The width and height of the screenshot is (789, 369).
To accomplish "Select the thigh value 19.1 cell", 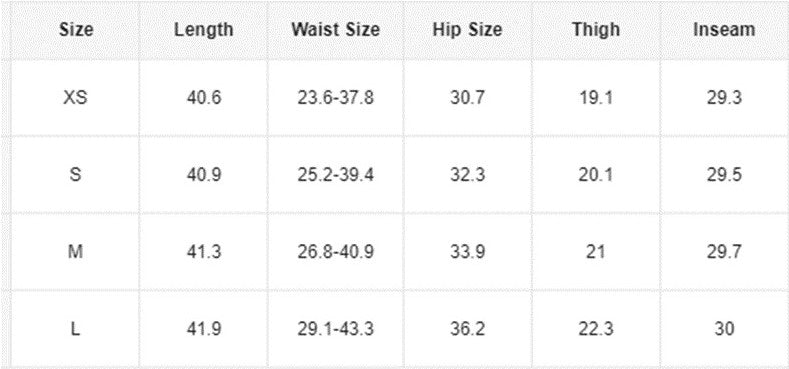I will (x=596, y=98).
